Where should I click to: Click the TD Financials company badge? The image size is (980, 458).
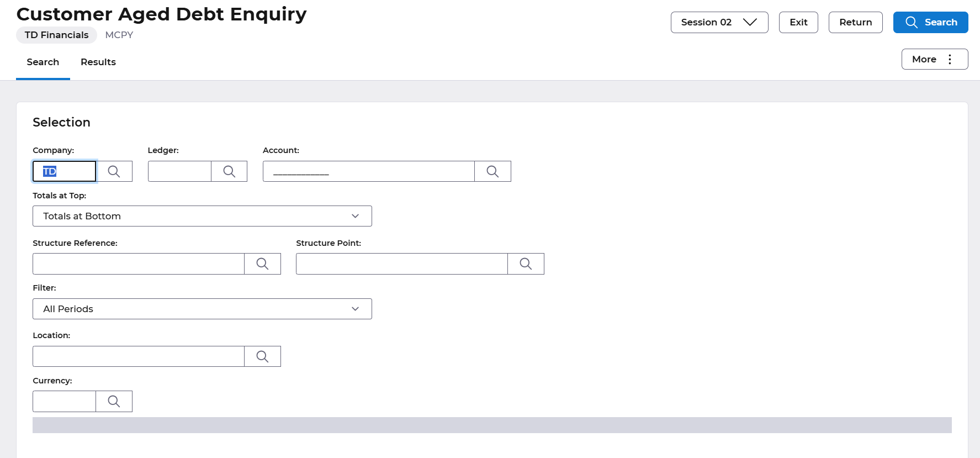click(x=56, y=35)
